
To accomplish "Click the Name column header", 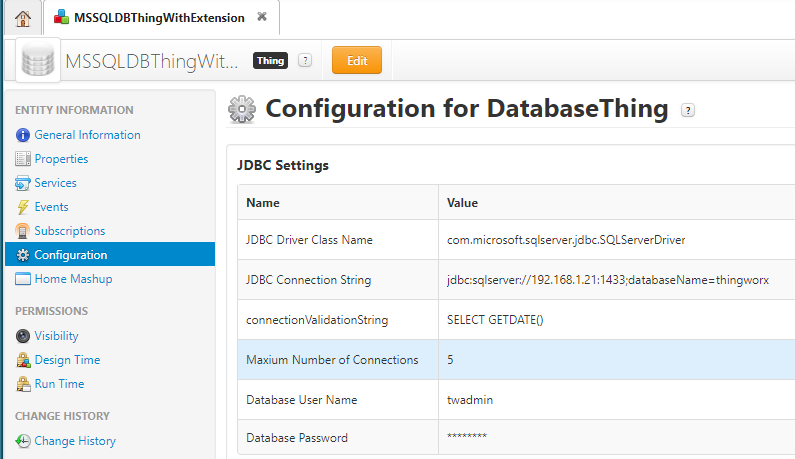I will (x=338, y=202).
